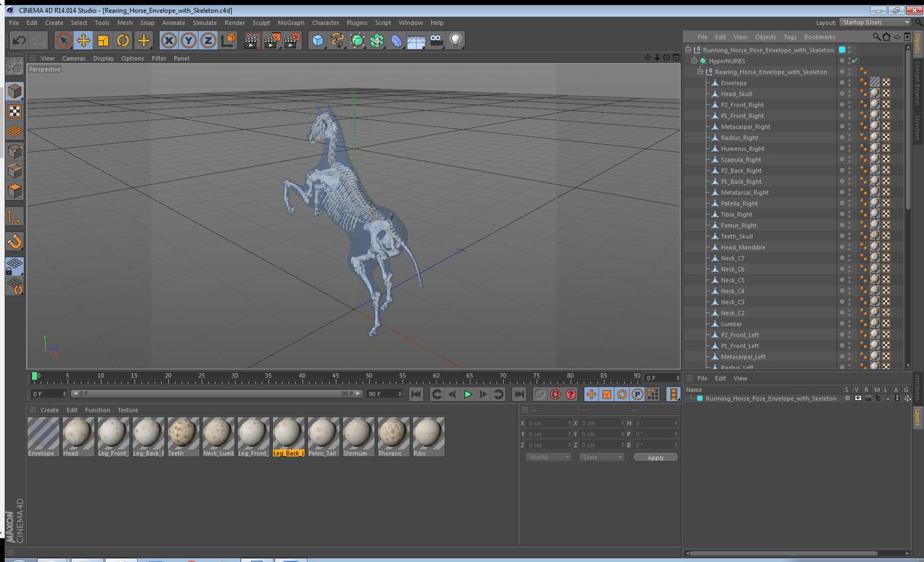Go to start of animation
The height and width of the screenshot is (562, 924).
coord(416,394)
